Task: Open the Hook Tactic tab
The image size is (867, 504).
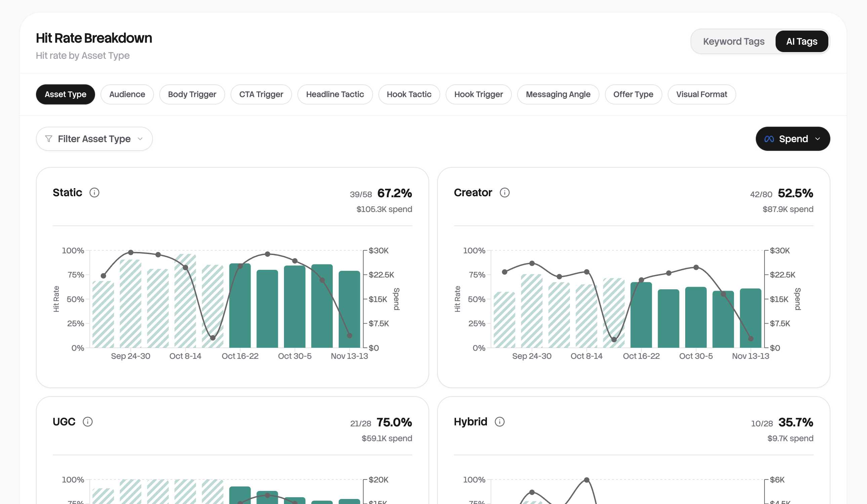Action: coord(409,94)
